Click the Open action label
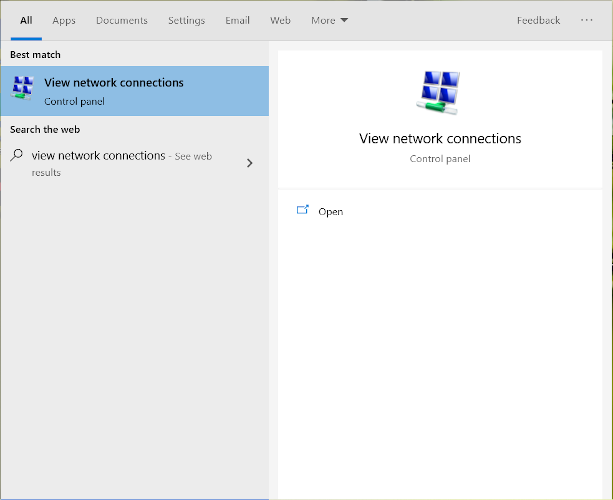The width and height of the screenshot is (613, 500). coord(330,212)
